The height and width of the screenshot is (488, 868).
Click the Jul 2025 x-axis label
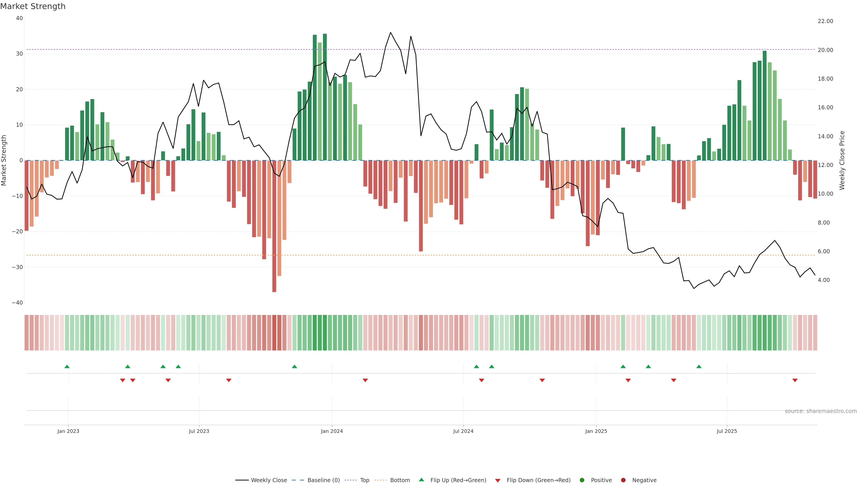point(726,431)
